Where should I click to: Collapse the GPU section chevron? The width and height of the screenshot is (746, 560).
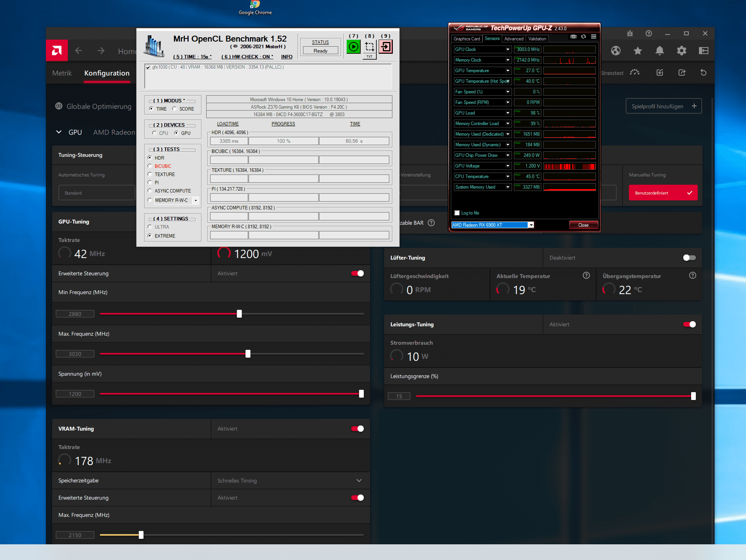pyautogui.click(x=59, y=132)
